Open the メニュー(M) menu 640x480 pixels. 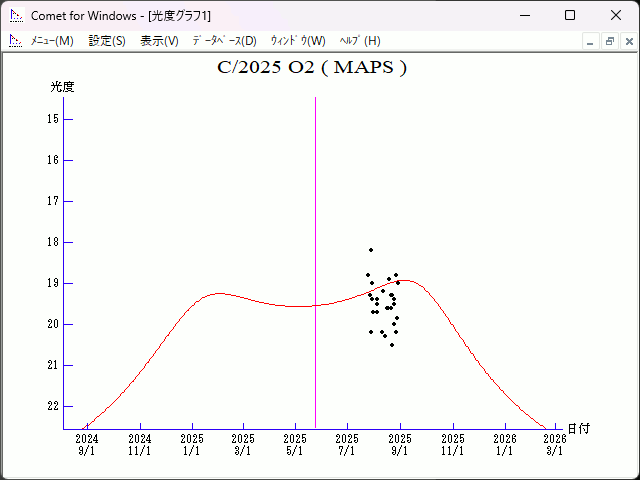coord(52,41)
